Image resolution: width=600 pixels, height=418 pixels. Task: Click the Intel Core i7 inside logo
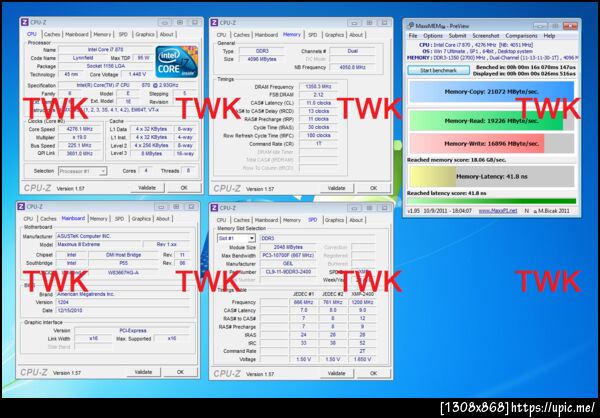176,62
